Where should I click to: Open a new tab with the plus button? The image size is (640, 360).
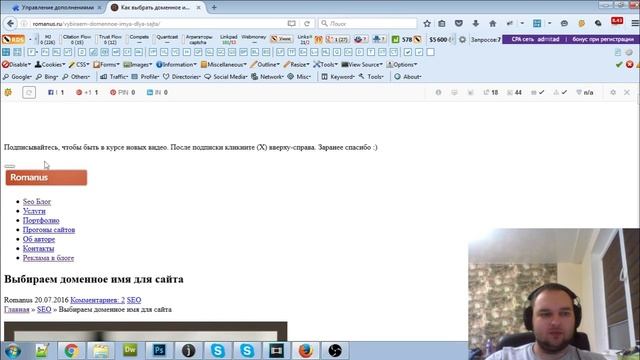click(214, 7)
